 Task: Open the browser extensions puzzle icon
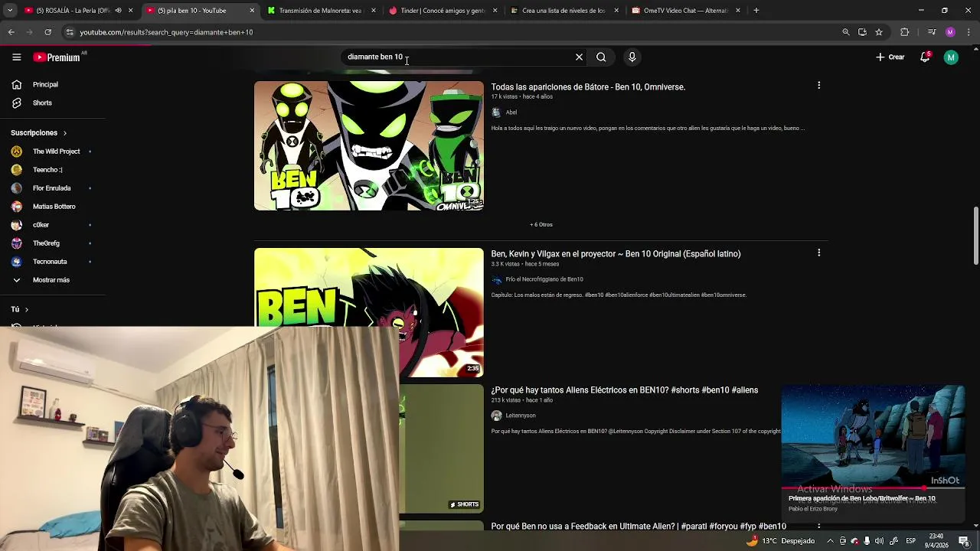pyautogui.click(x=905, y=32)
